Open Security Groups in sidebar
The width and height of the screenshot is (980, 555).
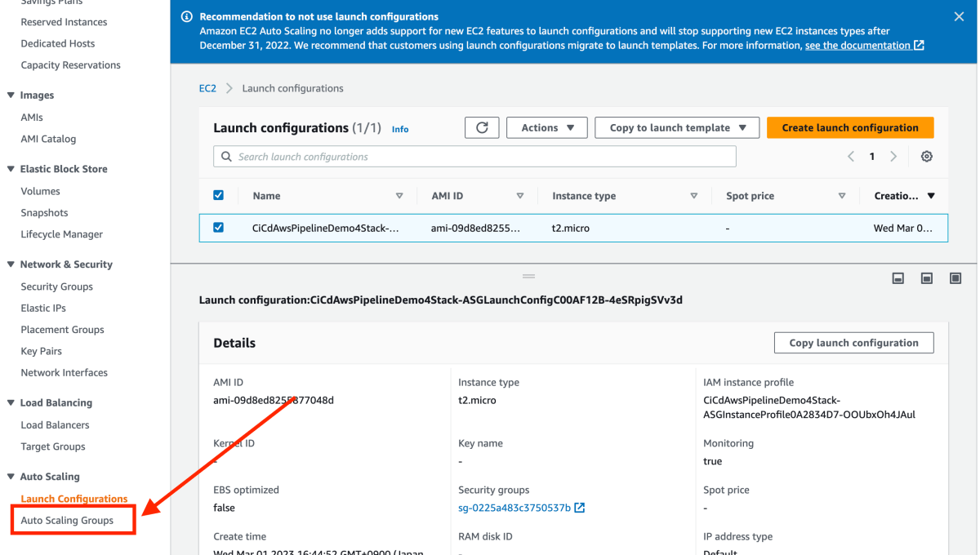[x=56, y=286]
